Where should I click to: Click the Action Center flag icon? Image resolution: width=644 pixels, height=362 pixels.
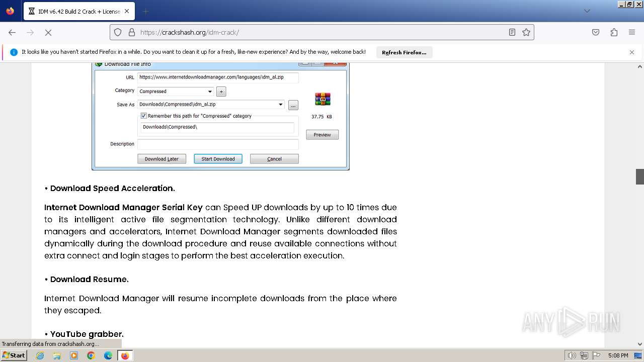tap(596, 355)
